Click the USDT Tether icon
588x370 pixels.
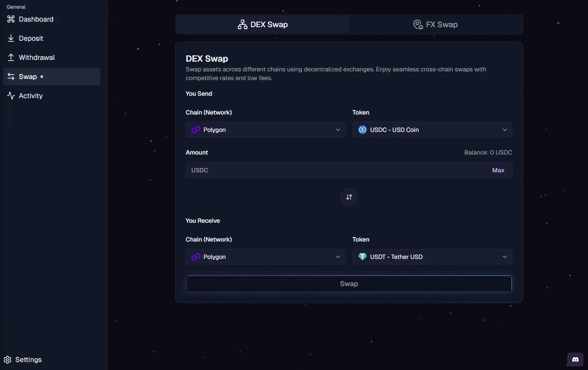(x=362, y=256)
